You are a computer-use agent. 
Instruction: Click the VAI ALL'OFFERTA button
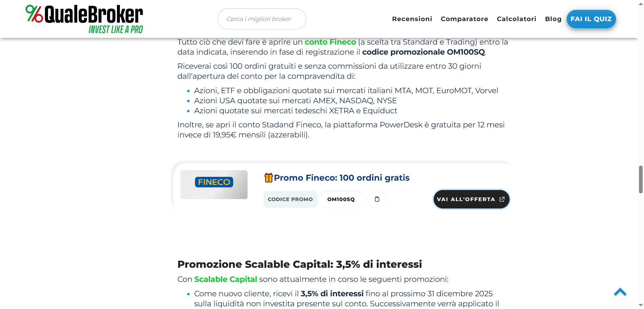pos(471,199)
